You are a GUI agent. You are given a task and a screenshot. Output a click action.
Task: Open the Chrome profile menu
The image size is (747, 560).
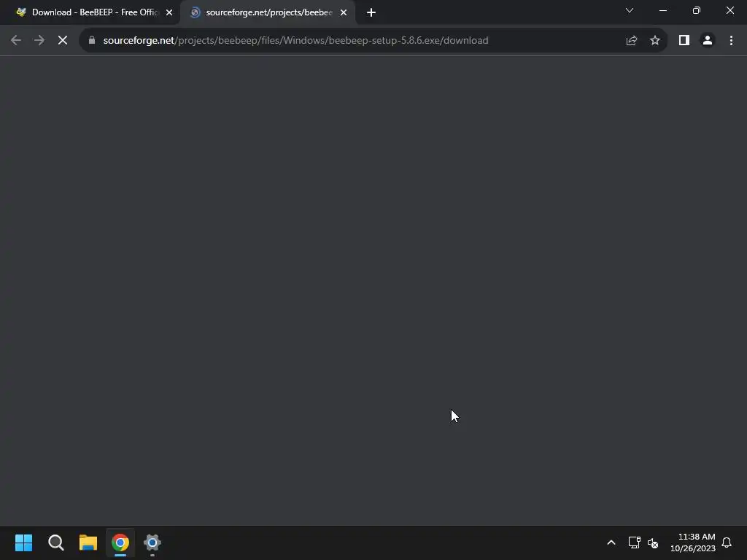coord(708,41)
